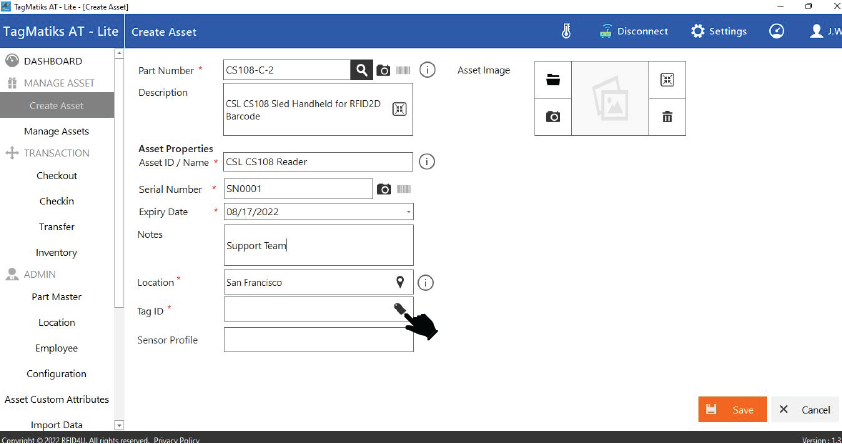Screen dimensions: 842x444
Task: Click the camera icon beside Part Number
Action: pos(383,70)
